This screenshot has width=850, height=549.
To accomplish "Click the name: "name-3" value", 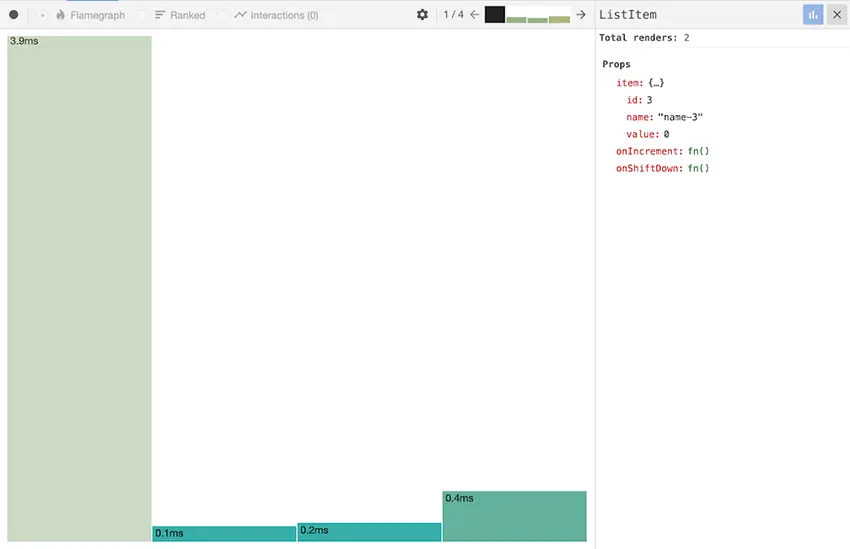I will (680, 117).
